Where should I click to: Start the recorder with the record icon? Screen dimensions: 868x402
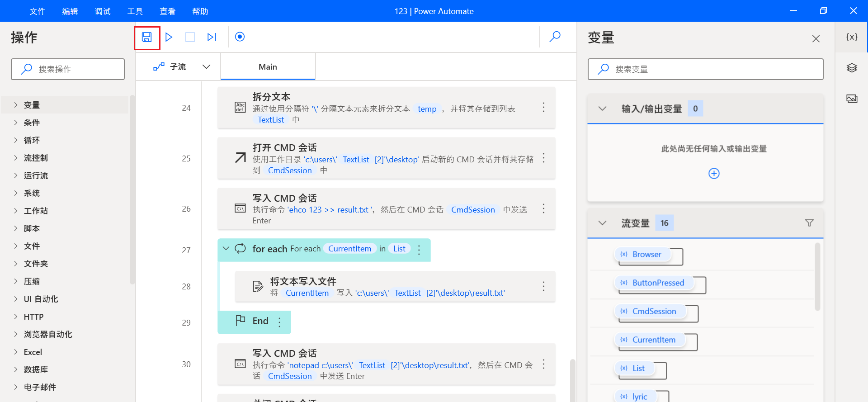click(x=240, y=37)
